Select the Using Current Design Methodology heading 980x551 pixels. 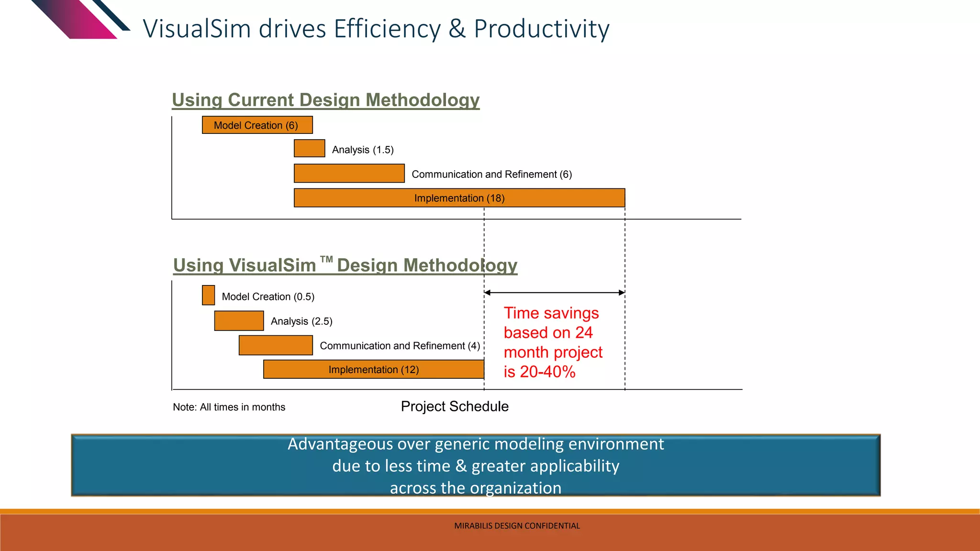pyautogui.click(x=325, y=100)
